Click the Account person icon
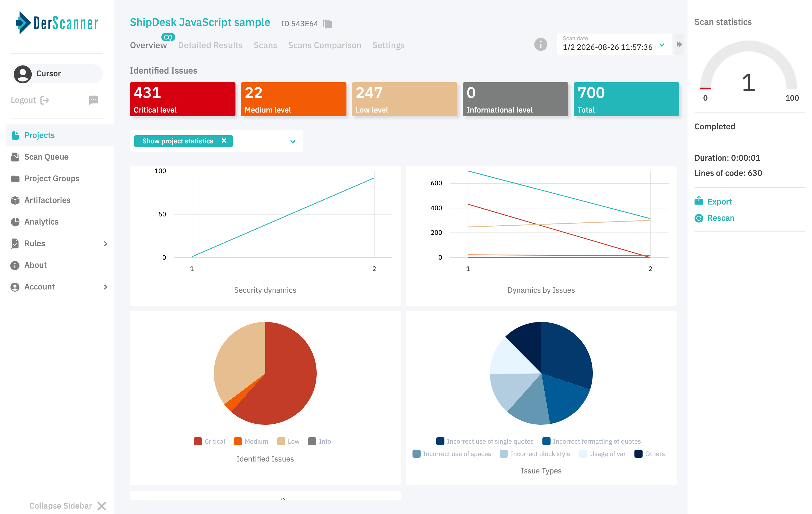 pos(15,287)
